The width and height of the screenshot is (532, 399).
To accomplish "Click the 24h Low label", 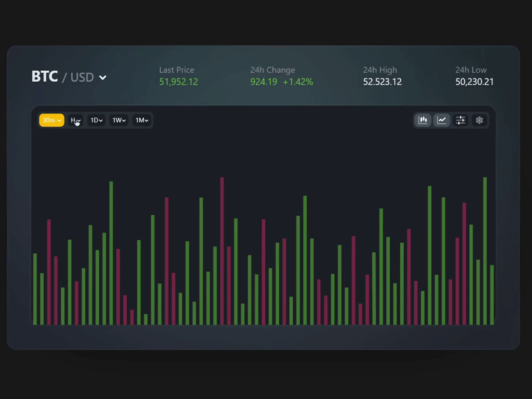I will tap(471, 70).
